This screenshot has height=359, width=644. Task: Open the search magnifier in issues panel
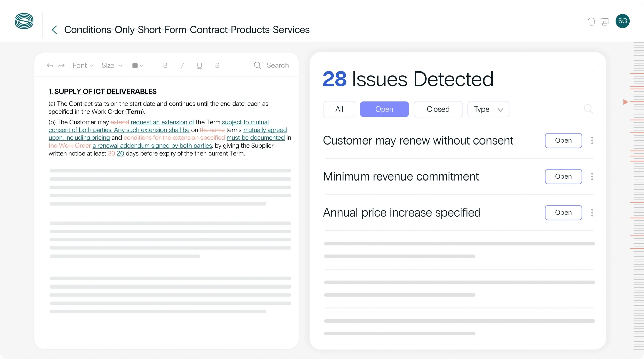[x=588, y=109]
